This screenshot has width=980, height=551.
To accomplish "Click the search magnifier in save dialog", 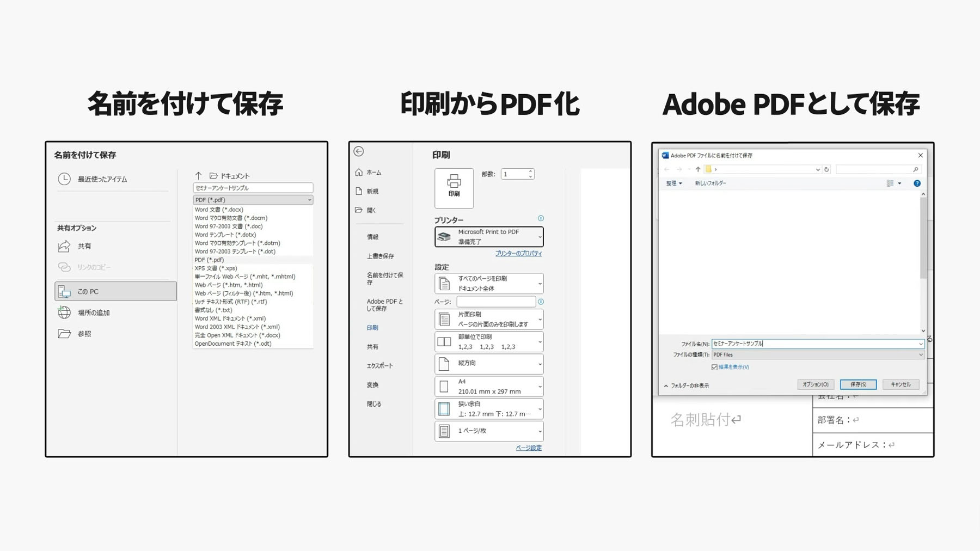I will 915,169.
